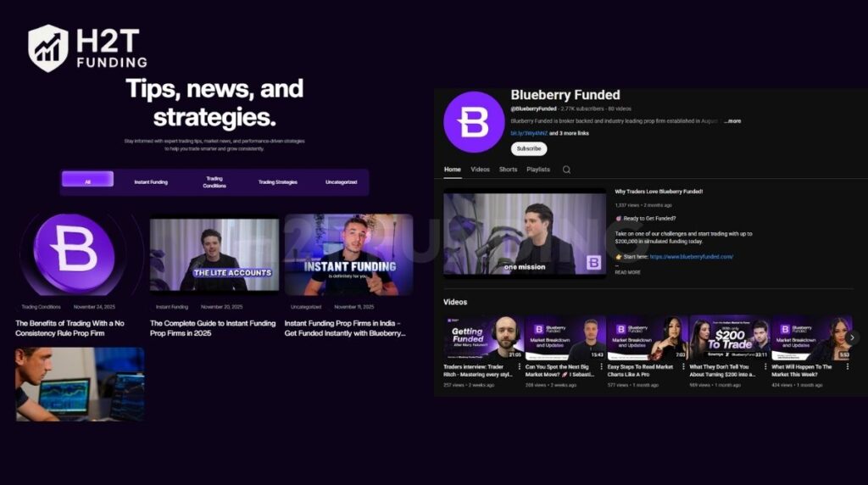The image size is (868, 485).
Task: Open options menu for Easy Steps chart video
Action: point(684,366)
